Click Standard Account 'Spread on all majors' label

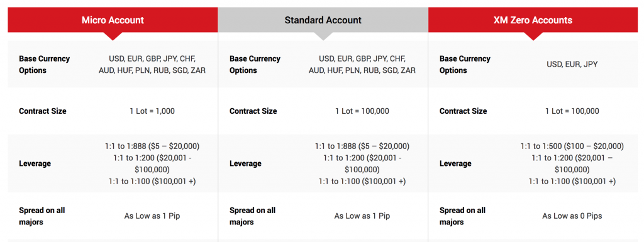click(x=252, y=216)
